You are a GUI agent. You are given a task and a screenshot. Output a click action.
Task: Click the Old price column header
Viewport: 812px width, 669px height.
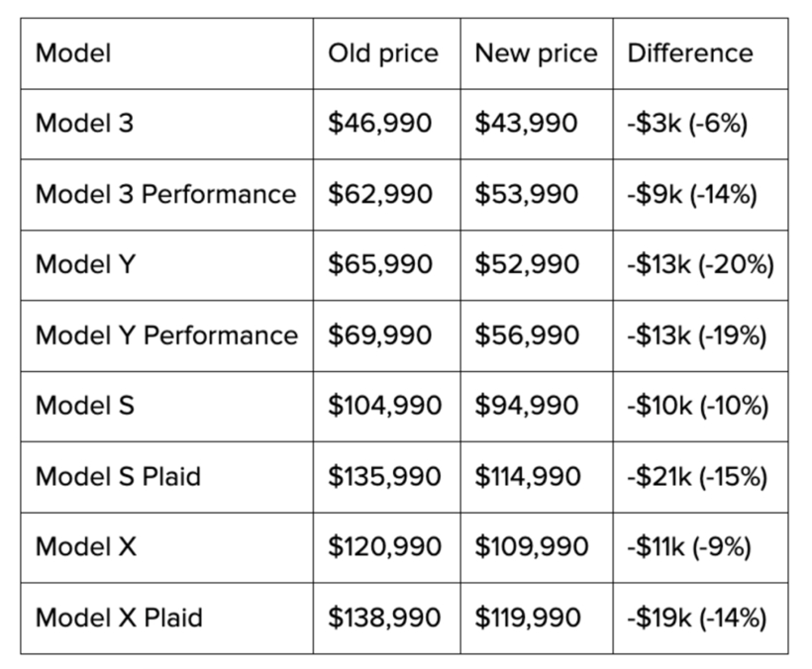click(382, 52)
